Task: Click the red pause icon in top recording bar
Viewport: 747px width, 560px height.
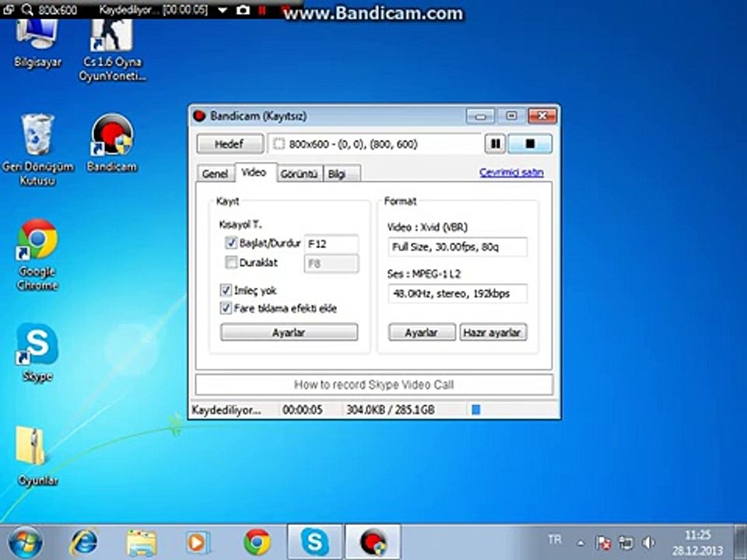Action: tap(262, 10)
